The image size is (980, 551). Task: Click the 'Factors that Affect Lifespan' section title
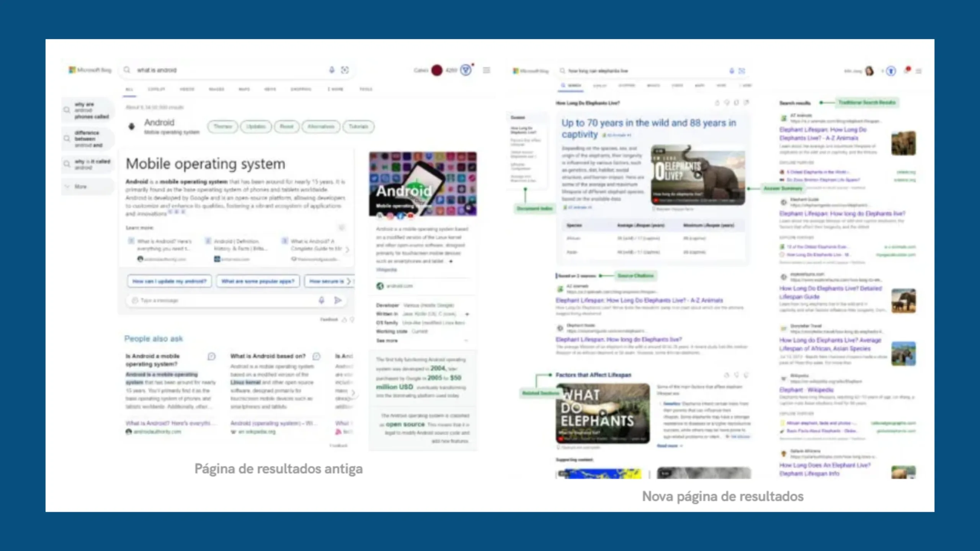click(x=593, y=375)
